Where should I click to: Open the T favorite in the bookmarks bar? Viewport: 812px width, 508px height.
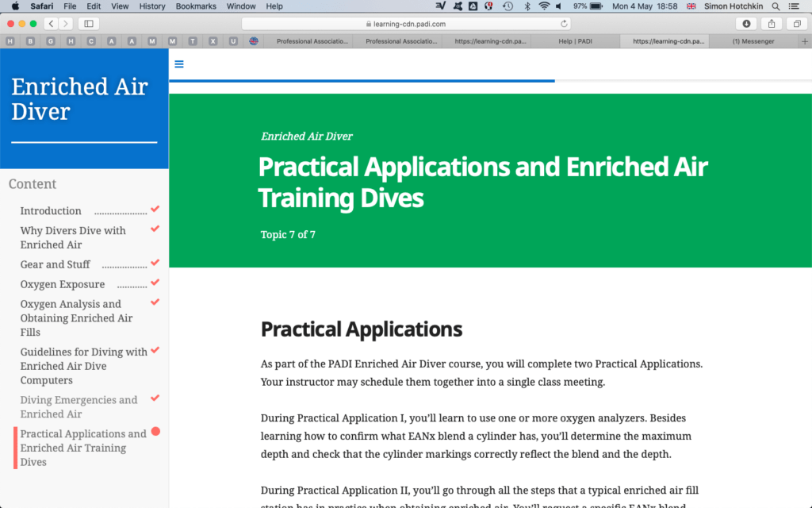193,41
